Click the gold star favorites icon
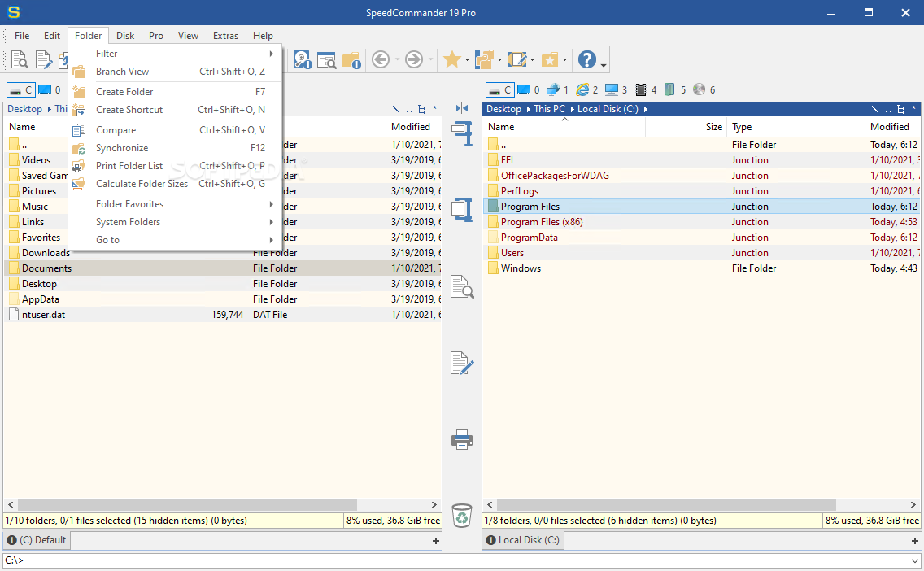 pos(451,59)
